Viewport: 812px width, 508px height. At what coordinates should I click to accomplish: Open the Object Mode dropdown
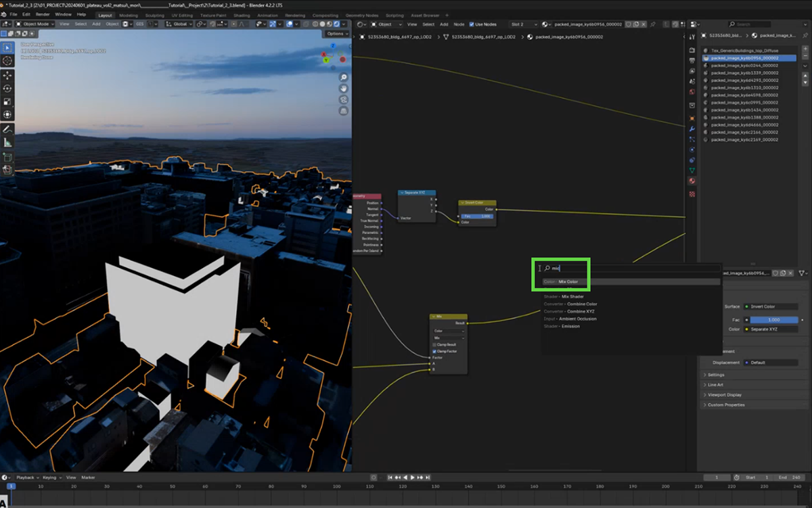(35, 24)
